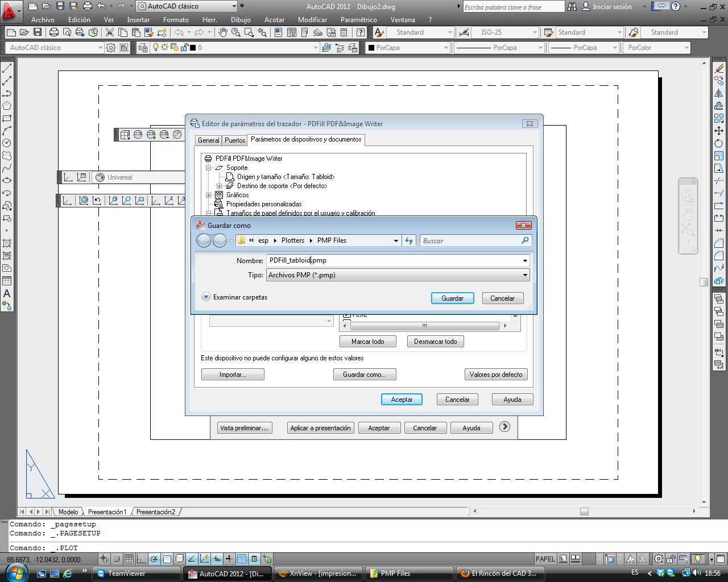728x582 pixels.
Task: Switch to the General tab in plotter editor
Action: 208,140
